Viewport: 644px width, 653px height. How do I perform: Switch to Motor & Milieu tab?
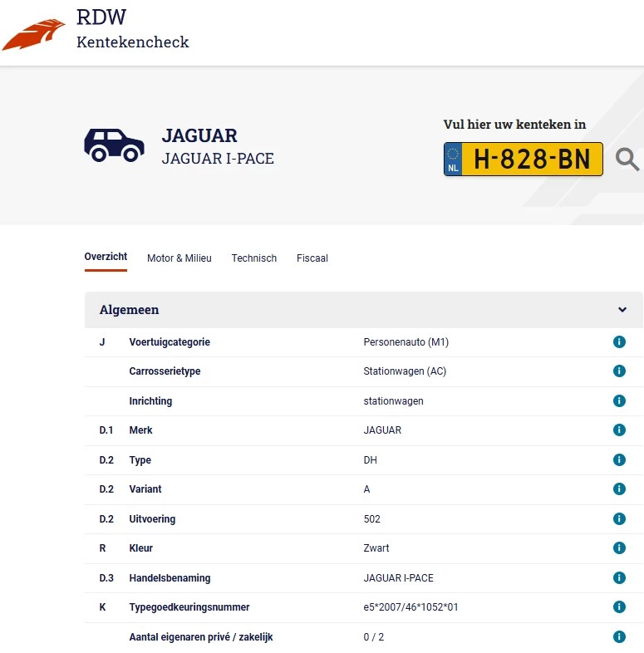(x=179, y=258)
